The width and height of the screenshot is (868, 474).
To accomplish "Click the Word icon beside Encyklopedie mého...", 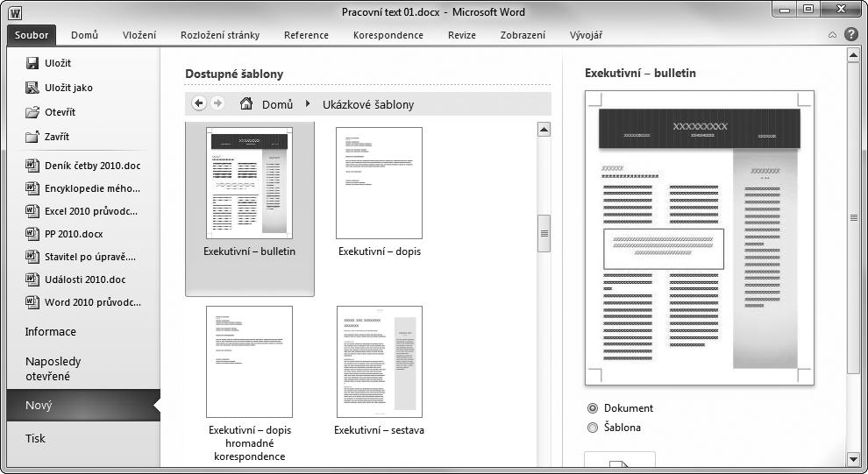I will 32,188.
